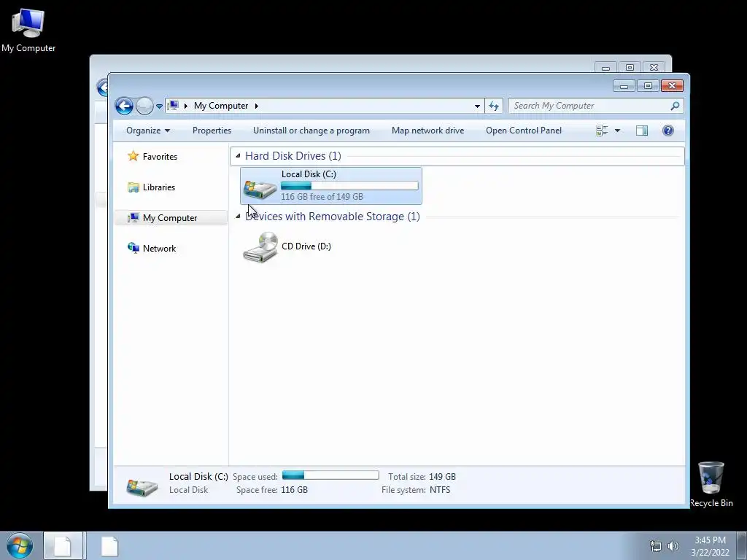Screen dimensions: 747x560
Task: Open the Organize menu
Action: coord(147,131)
